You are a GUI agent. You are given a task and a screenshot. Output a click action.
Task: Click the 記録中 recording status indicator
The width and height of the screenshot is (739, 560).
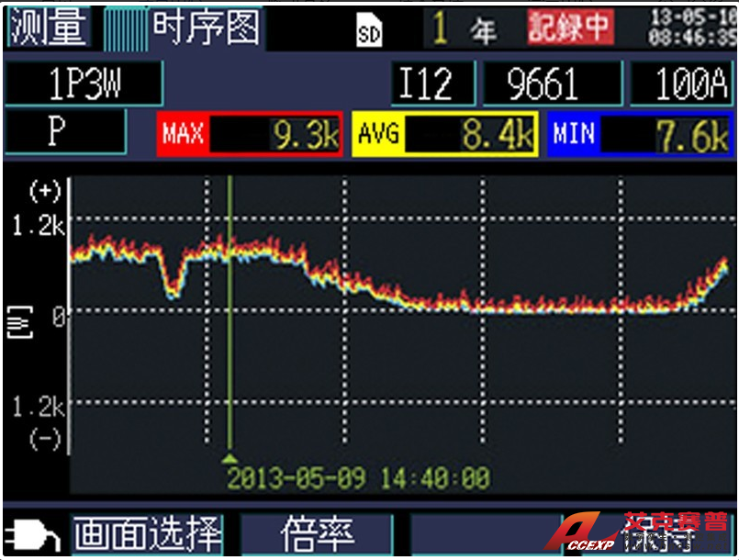pos(569,28)
